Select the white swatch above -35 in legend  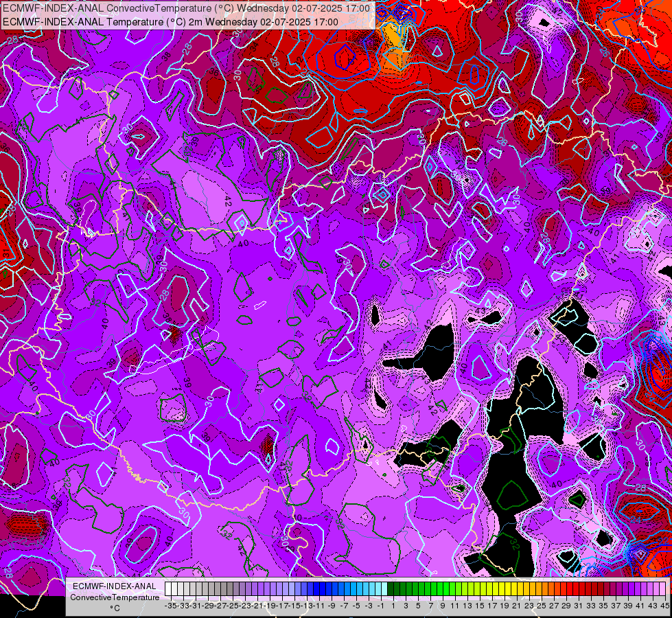click(x=168, y=588)
